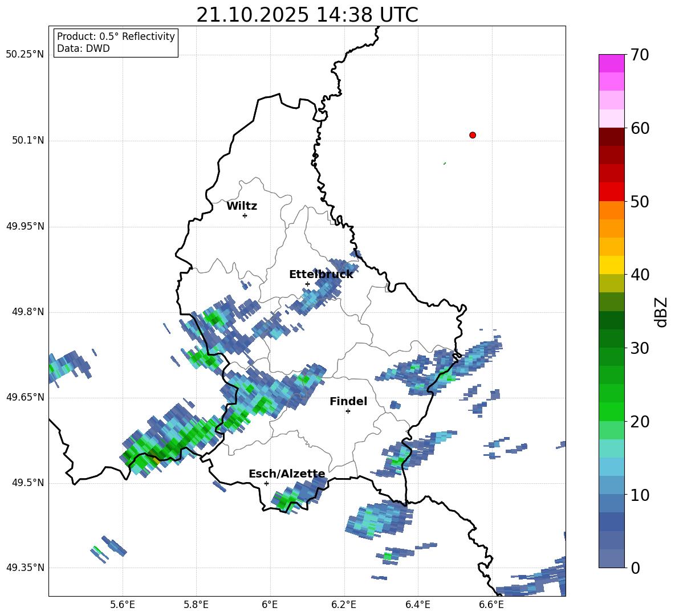Click the 5.6°E longitude label
This screenshot has width=675, height=616.
123,605
